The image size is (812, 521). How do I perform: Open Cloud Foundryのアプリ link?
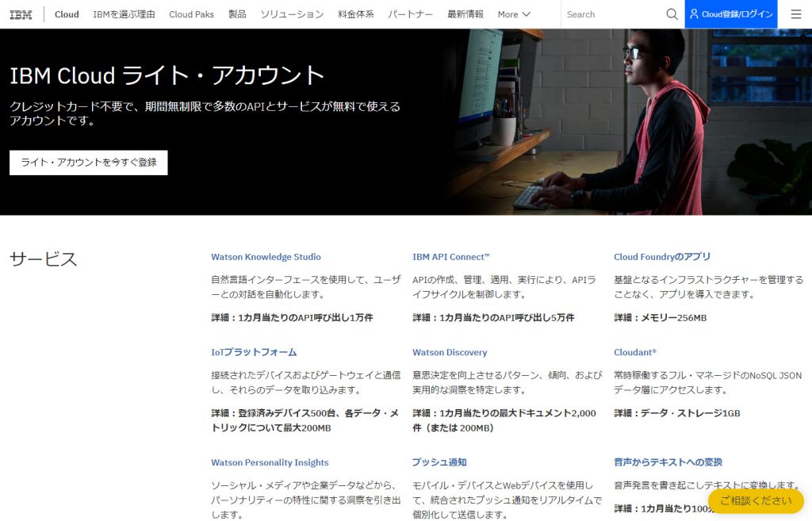click(662, 257)
